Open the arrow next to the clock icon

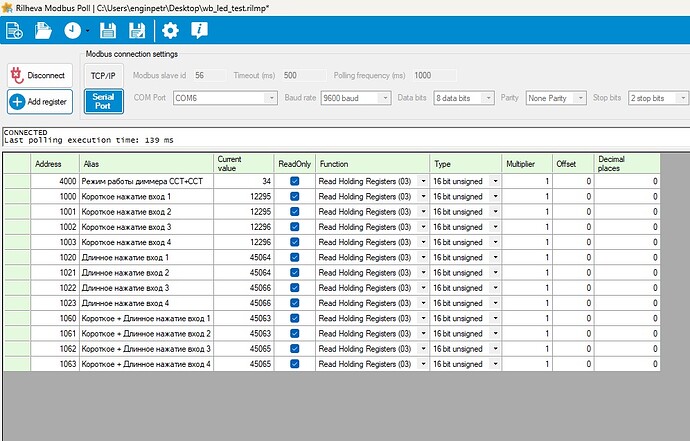(88, 32)
